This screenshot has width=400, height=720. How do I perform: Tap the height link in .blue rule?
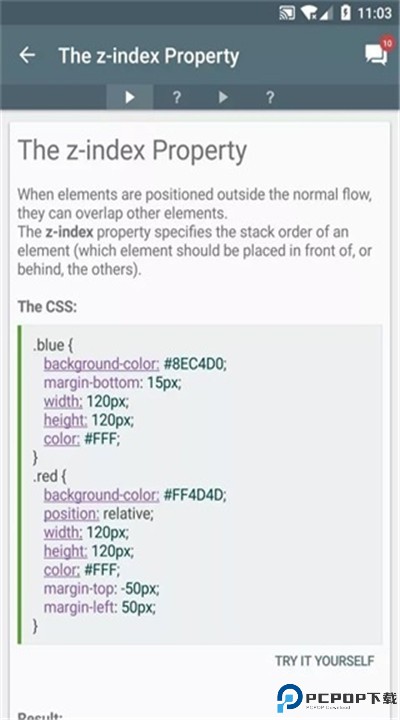click(65, 420)
